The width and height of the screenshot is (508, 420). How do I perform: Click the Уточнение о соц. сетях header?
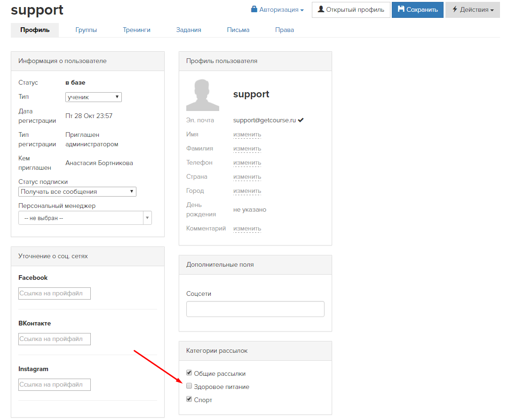tap(87, 256)
